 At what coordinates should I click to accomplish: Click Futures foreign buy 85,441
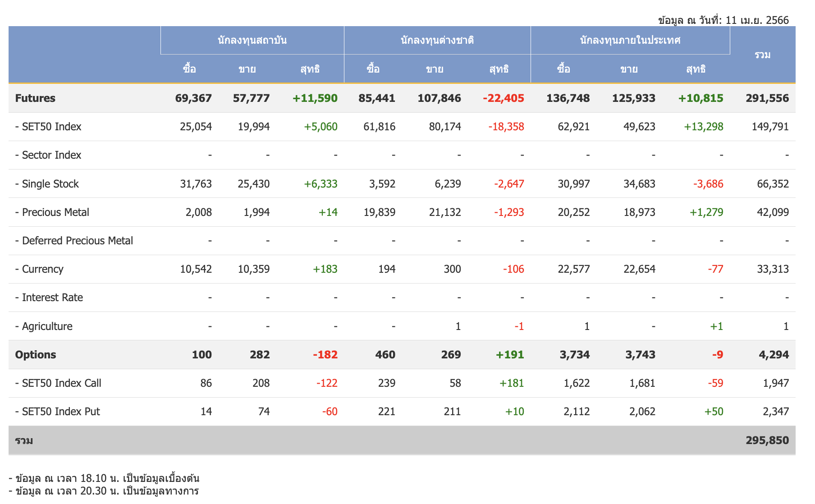377,98
